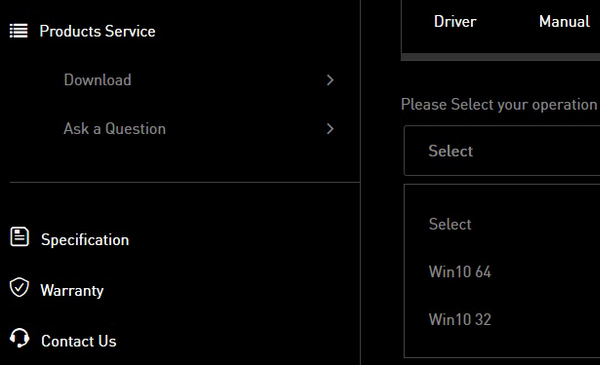This screenshot has width=600, height=365.
Task: Open the Contact Us link
Action: pyautogui.click(x=78, y=341)
